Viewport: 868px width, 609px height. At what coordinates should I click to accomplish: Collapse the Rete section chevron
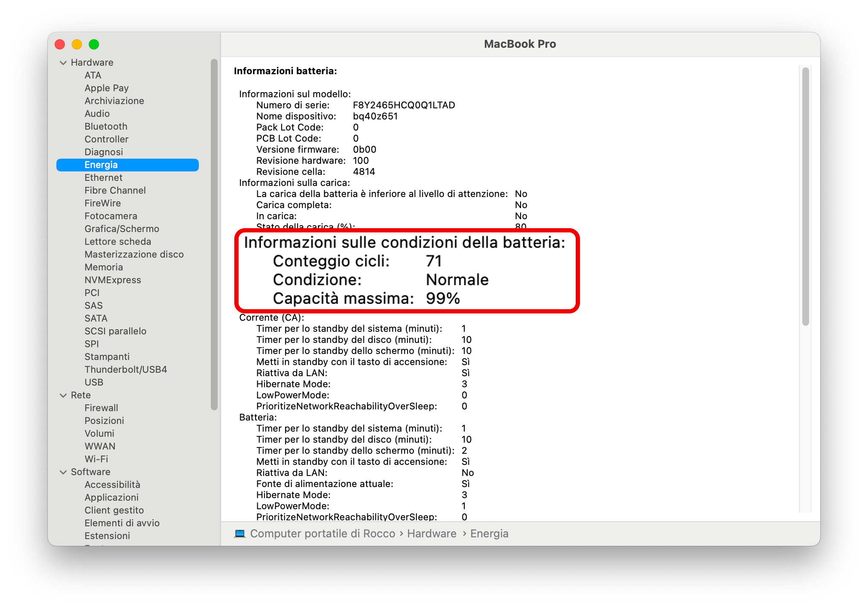click(63, 395)
